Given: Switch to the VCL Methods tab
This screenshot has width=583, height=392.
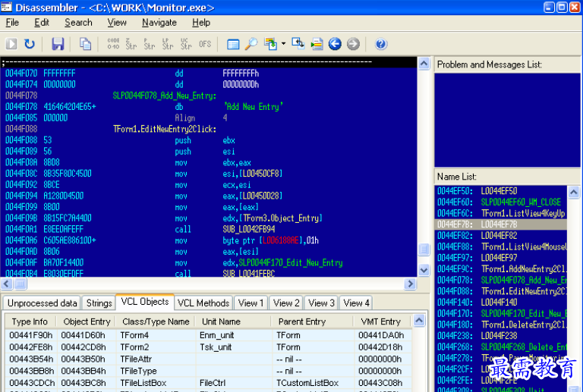Looking at the screenshot, I should click(203, 303).
